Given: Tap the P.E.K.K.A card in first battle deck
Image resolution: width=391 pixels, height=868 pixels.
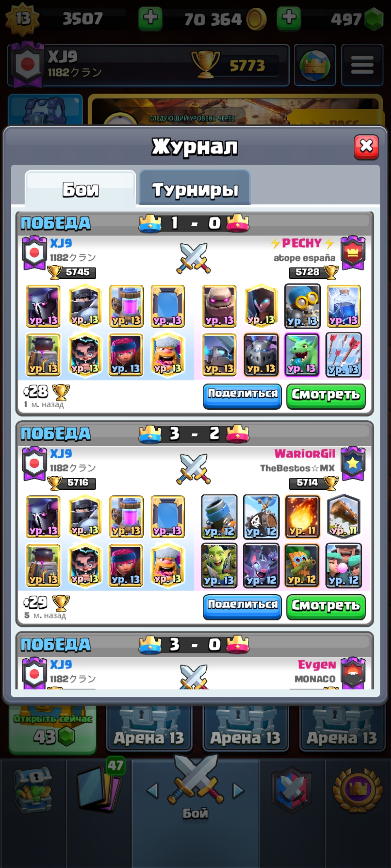Looking at the screenshot, I should [43, 306].
